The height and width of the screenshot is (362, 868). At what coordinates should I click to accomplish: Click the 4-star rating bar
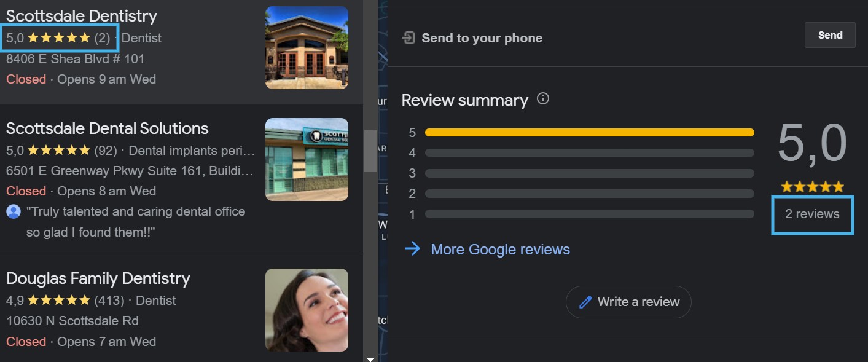tap(589, 152)
